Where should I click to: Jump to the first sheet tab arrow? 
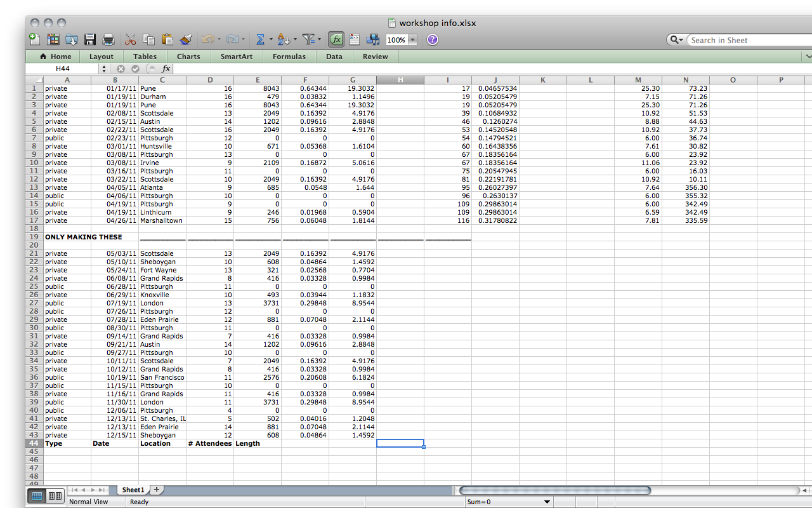coord(75,490)
